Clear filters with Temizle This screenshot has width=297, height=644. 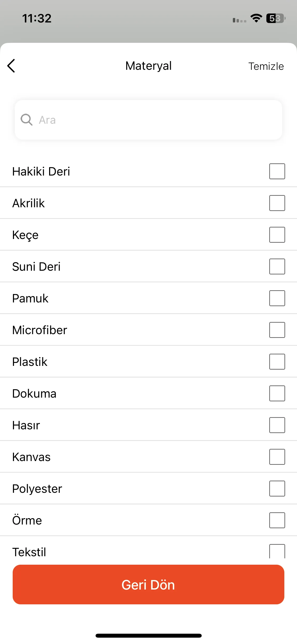pyautogui.click(x=266, y=66)
